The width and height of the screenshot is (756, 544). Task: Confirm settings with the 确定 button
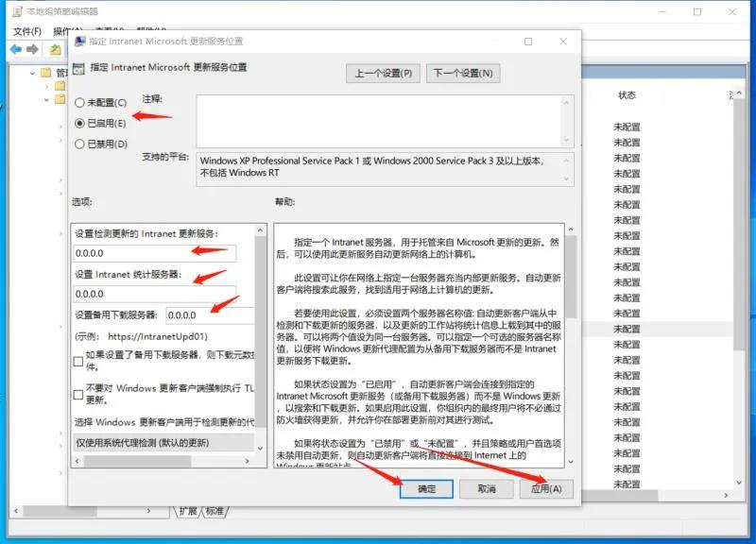[x=425, y=489]
